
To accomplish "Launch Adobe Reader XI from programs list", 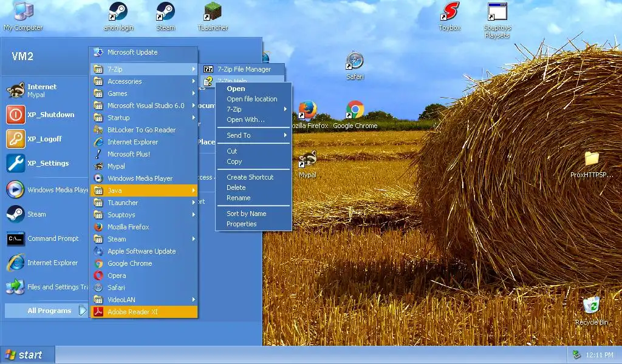I will click(143, 312).
